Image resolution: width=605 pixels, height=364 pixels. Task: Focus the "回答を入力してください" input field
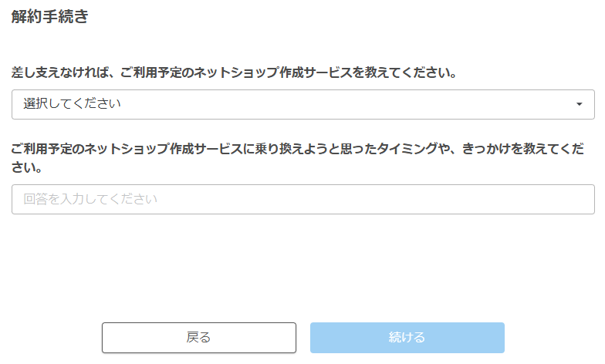click(302, 199)
